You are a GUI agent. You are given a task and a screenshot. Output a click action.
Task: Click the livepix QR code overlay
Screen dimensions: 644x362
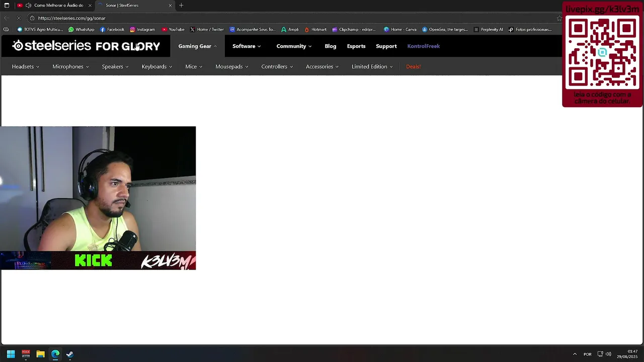(x=603, y=55)
